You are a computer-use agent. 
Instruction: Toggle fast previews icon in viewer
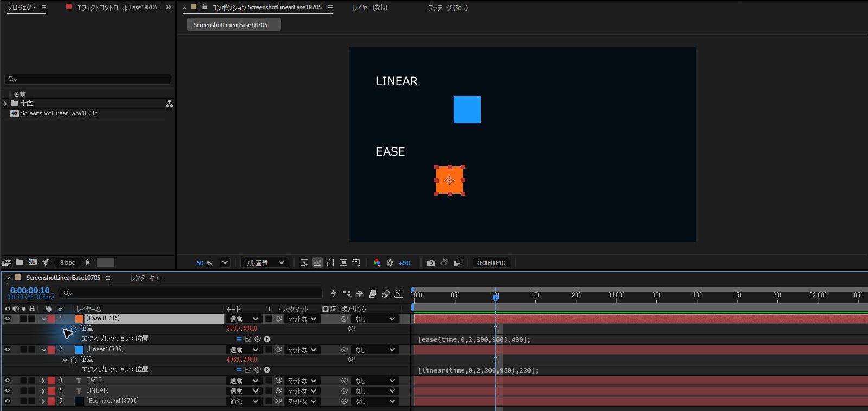(304, 263)
